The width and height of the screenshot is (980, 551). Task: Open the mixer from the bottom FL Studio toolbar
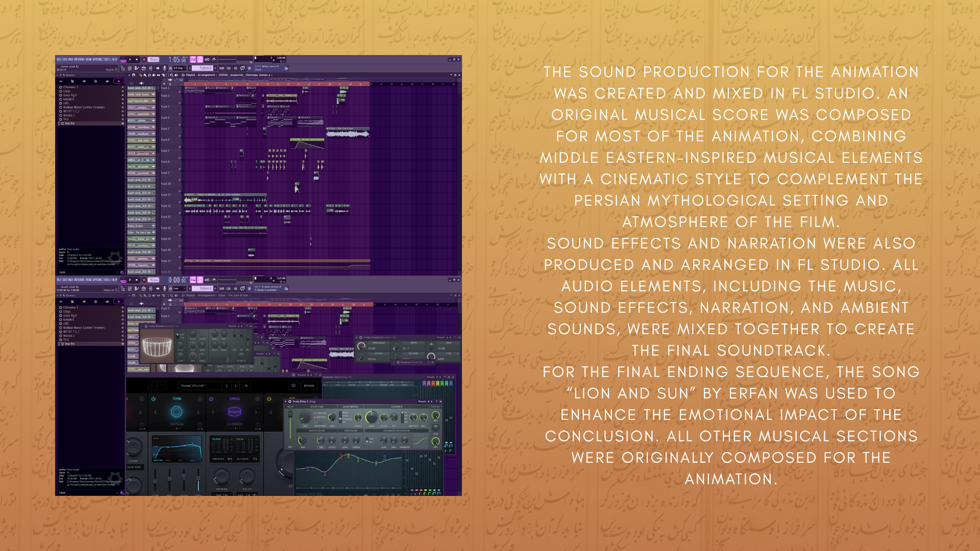pyautogui.click(x=151, y=288)
